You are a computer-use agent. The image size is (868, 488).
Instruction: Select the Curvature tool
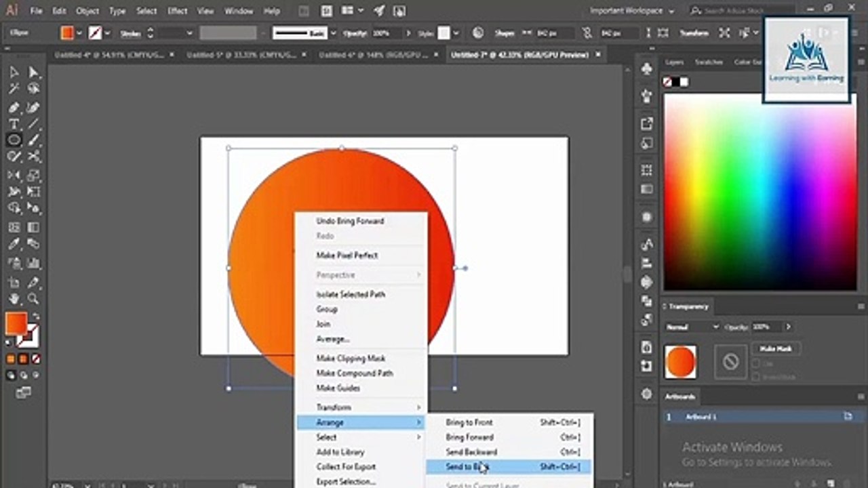tap(33, 107)
